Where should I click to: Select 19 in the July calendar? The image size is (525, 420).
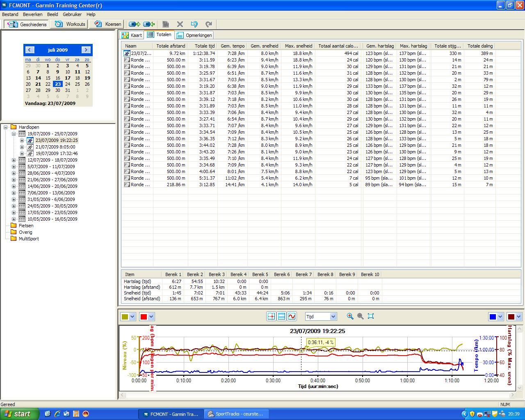click(87, 78)
